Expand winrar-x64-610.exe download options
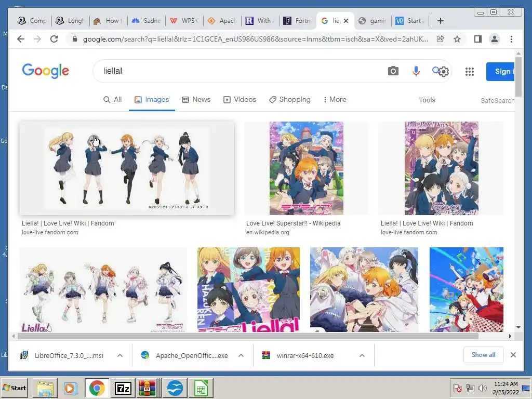532x399 pixels. point(362,355)
